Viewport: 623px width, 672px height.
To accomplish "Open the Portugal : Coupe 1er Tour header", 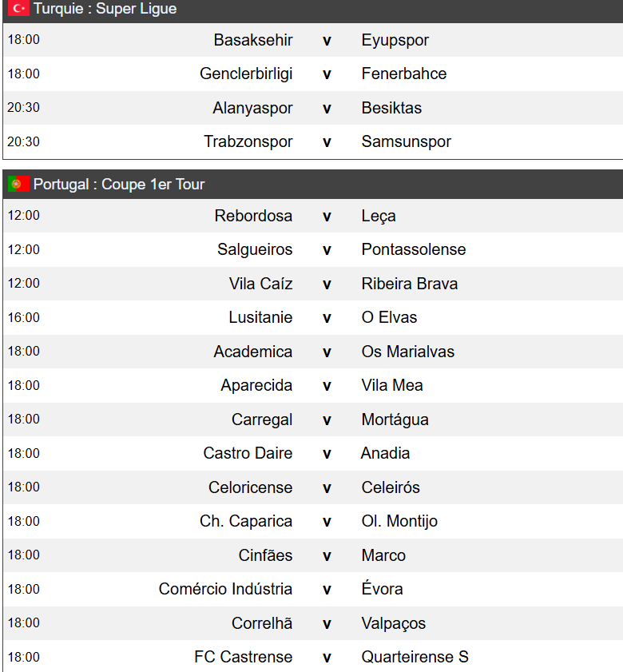I will point(119,185).
